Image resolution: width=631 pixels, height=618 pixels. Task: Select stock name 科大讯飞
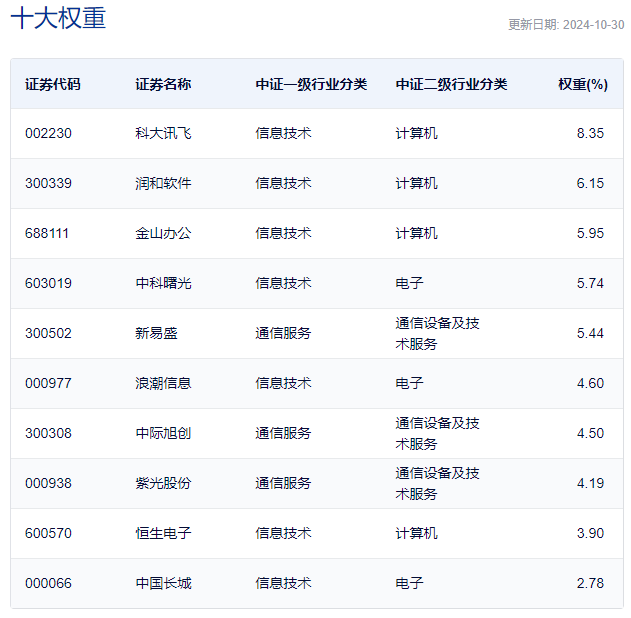[x=163, y=133]
